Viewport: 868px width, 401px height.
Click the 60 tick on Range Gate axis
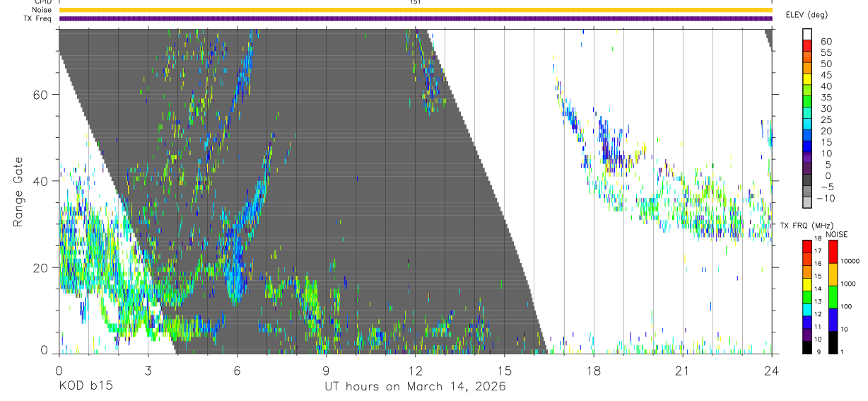pyautogui.click(x=42, y=94)
